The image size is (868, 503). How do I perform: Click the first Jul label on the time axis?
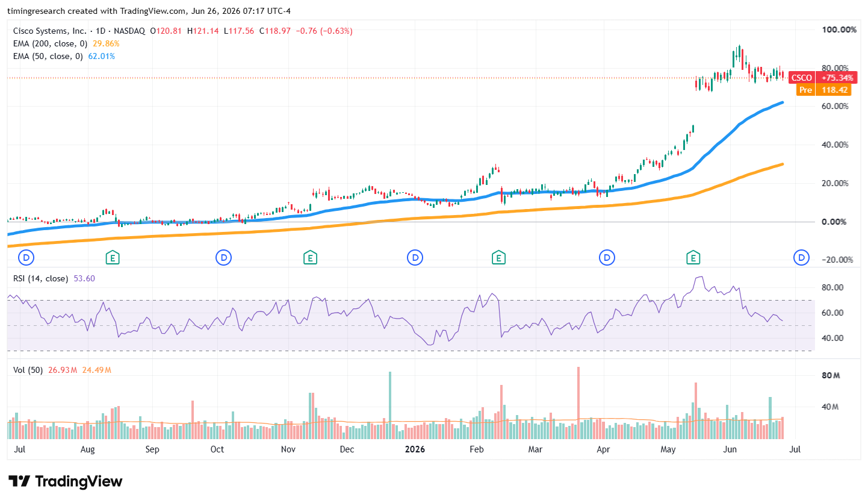19,449
